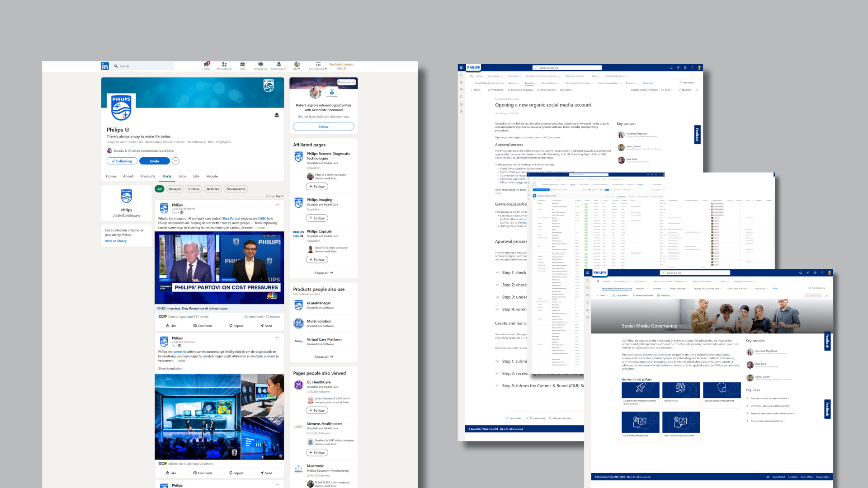Open the Jobs briefcase icon in LinkedIn's top navigation
Viewport: 868px width, 488px height.
click(242, 66)
